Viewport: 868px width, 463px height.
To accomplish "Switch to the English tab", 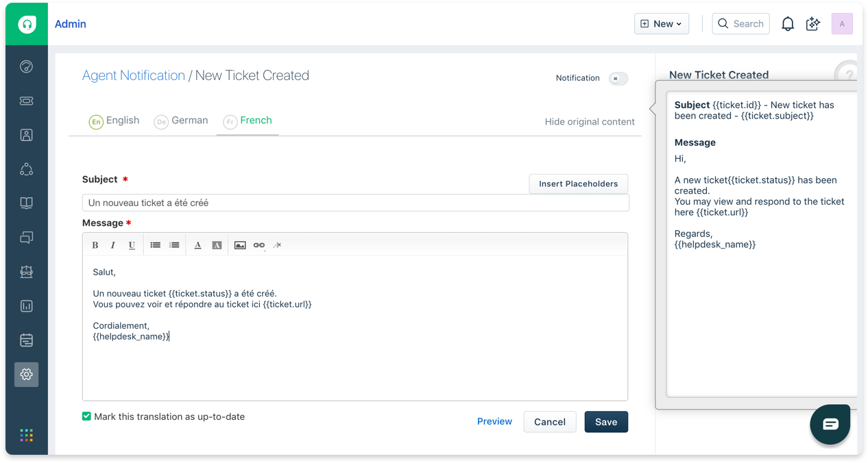I will pyautogui.click(x=114, y=121).
